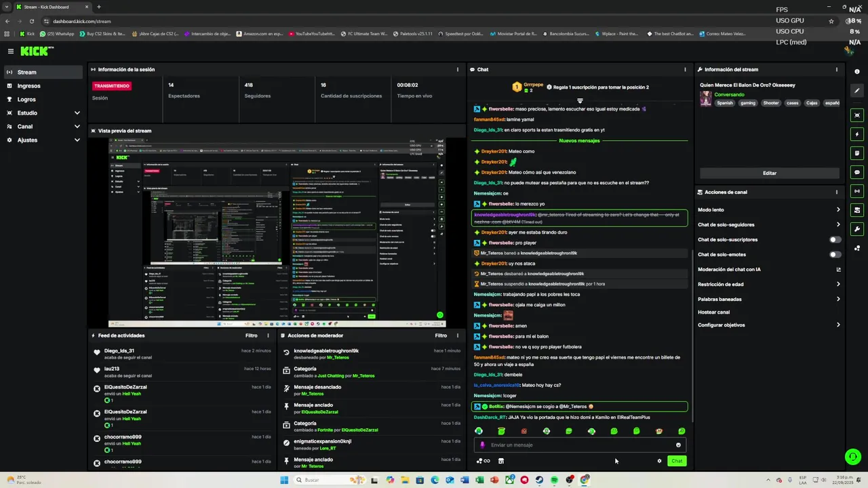The image size is (868, 488).
Task: Expand the pinned gift leaderboard in chat
Action: point(580,101)
